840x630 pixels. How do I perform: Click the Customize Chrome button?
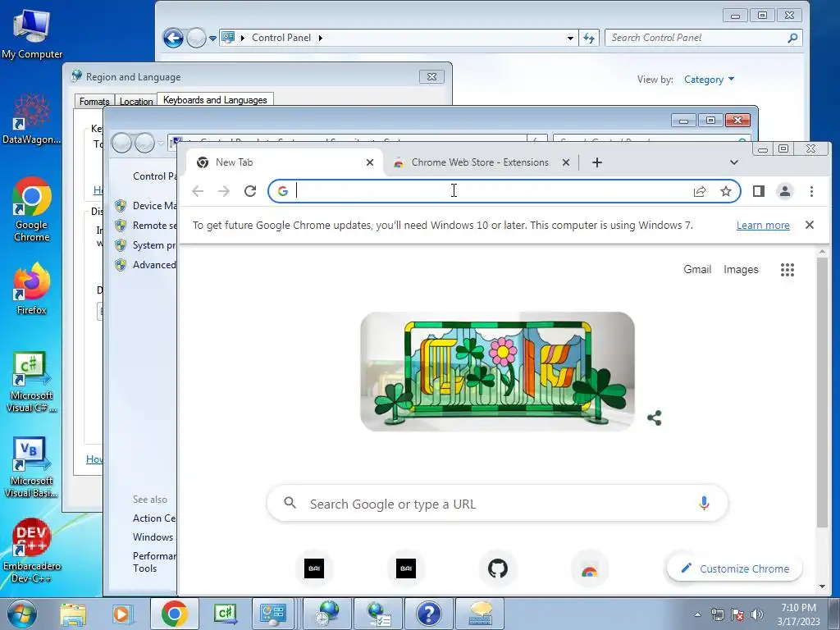734,568
